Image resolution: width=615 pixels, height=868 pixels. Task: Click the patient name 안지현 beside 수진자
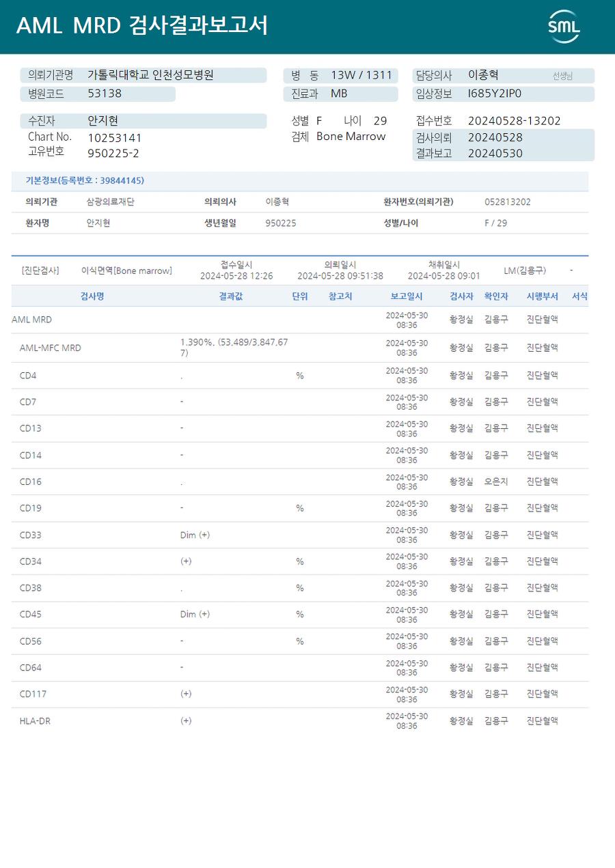pyautogui.click(x=102, y=121)
